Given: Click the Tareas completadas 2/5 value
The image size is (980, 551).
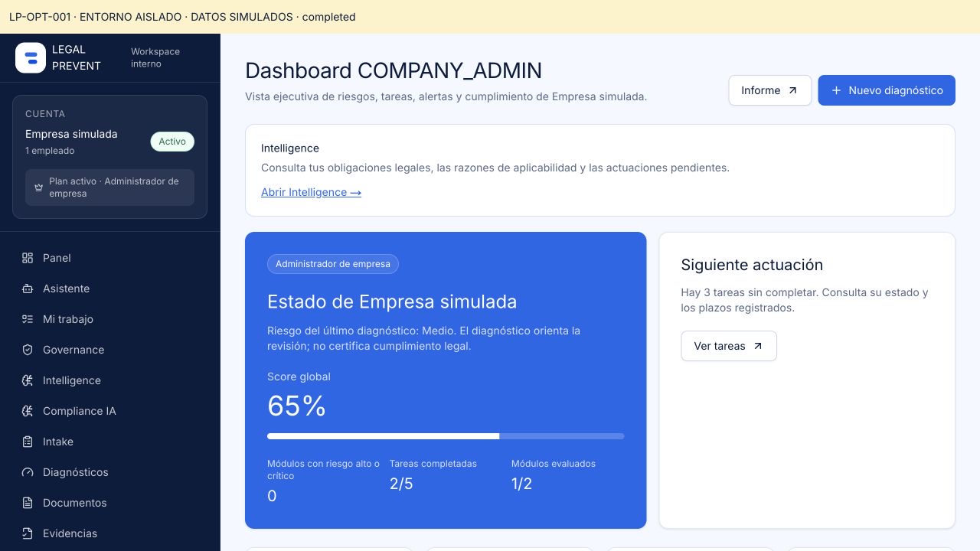Looking at the screenshot, I should coord(401,484).
